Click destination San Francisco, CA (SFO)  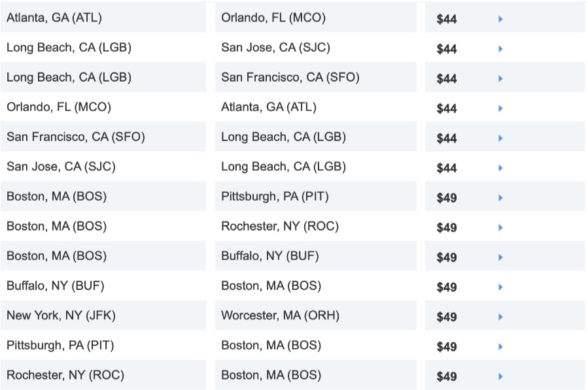coord(290,77)
